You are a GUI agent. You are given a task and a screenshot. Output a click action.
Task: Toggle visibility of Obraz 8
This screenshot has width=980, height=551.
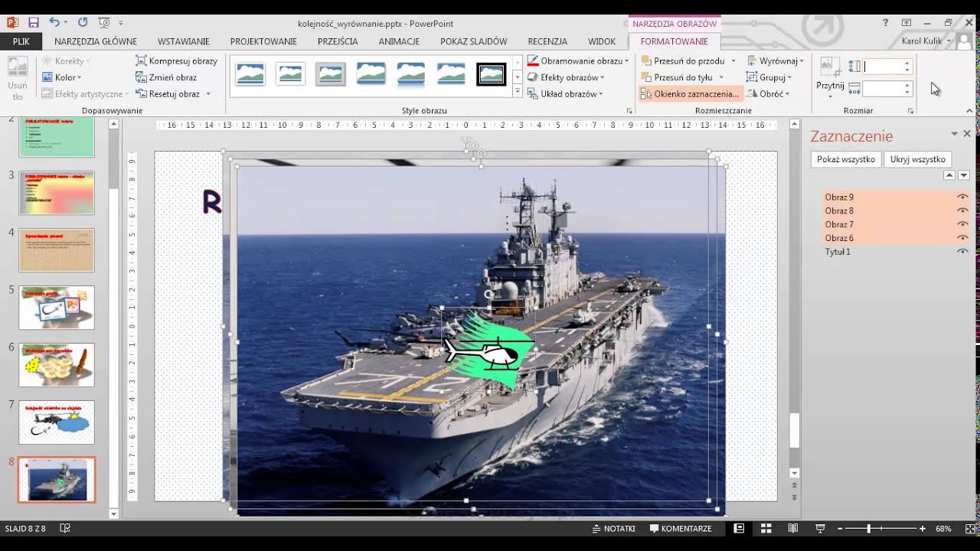(962, 211)
